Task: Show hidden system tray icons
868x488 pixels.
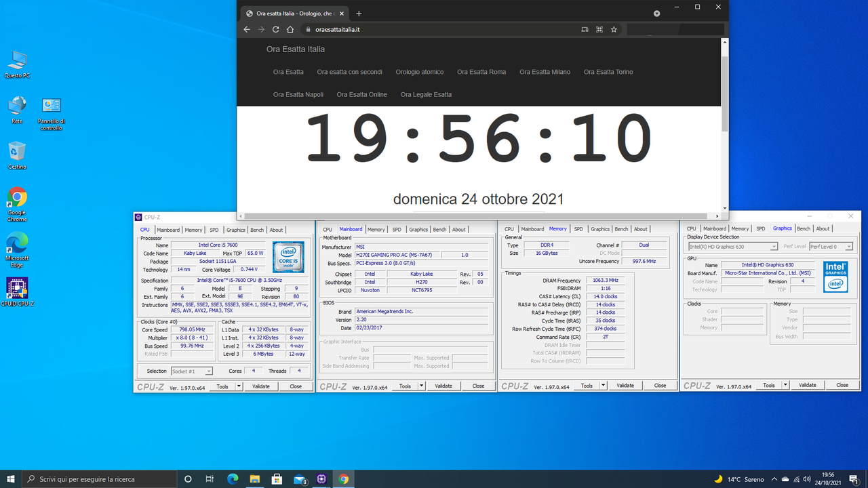Action: (773, 479)
